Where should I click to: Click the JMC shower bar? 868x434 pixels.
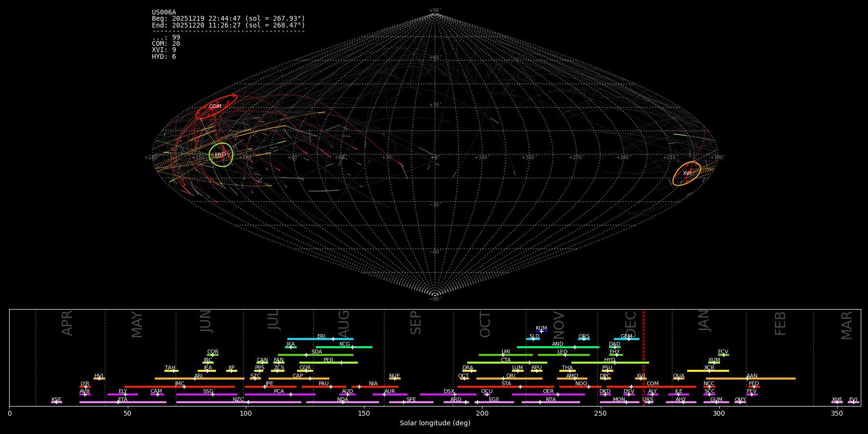coord(179,387)
